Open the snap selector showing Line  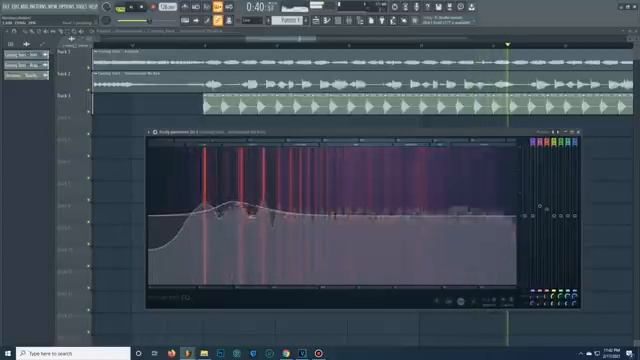252,20
